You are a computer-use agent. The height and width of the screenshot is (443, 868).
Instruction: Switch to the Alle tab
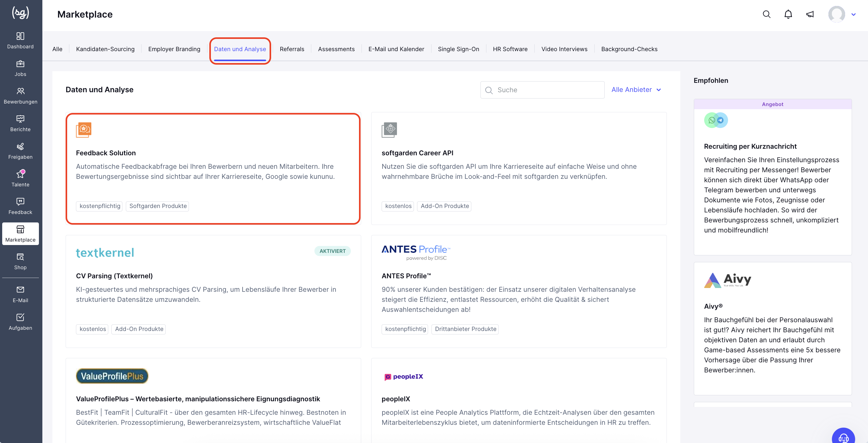coord(57,49)
